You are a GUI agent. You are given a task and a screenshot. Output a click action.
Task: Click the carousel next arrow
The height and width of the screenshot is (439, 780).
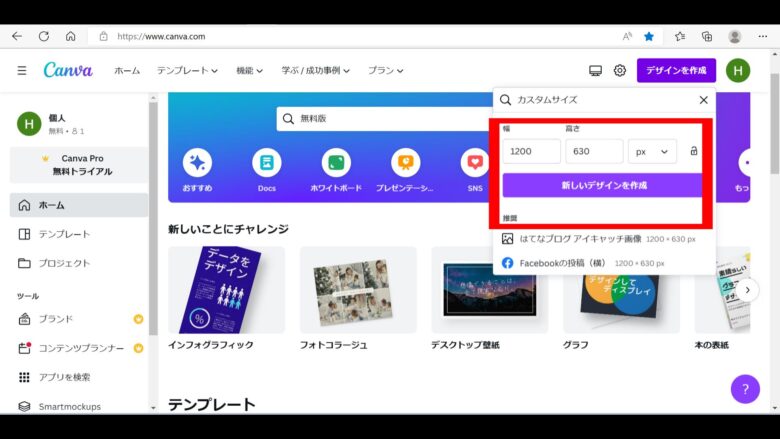(747, 290)
